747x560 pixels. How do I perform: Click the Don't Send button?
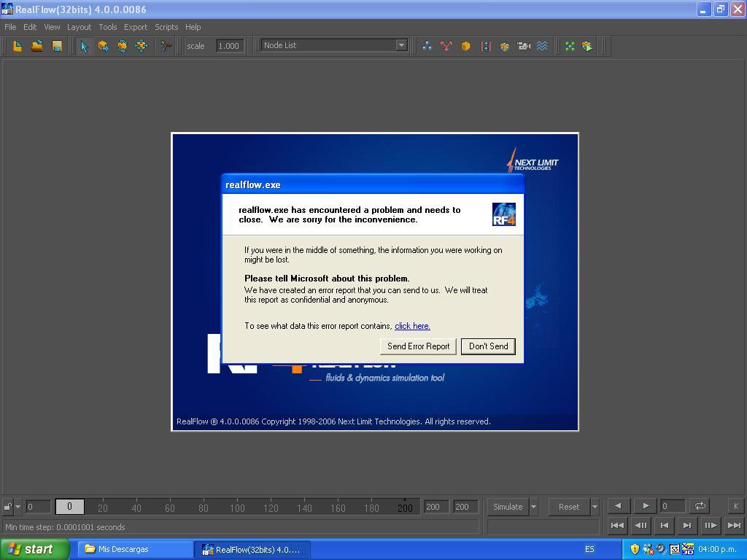point(488,346)
